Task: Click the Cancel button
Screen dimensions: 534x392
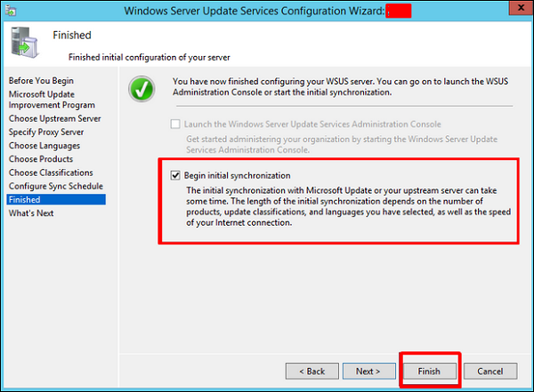Action: (x=490, y=371)
